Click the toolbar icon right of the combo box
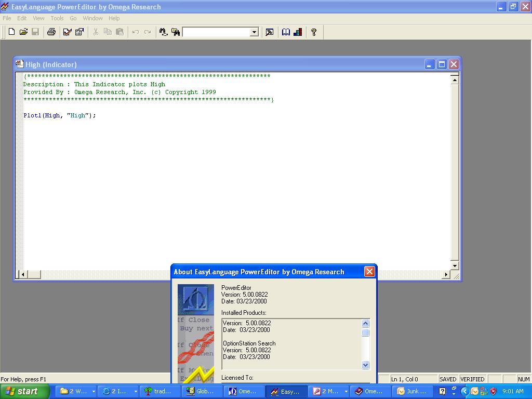Screen dimensions: 532x399 (x=270, y=32)
